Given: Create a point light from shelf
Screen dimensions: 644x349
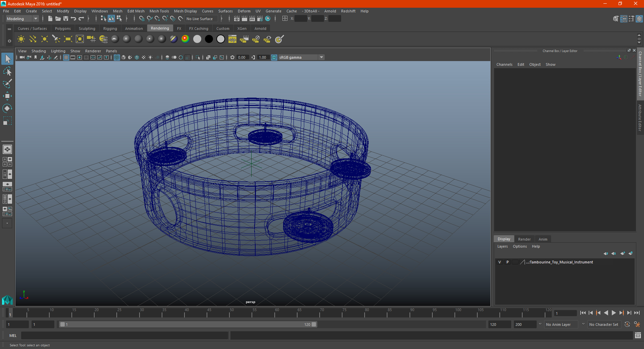Looking at the screenshot, I should (x=45, y=39).
